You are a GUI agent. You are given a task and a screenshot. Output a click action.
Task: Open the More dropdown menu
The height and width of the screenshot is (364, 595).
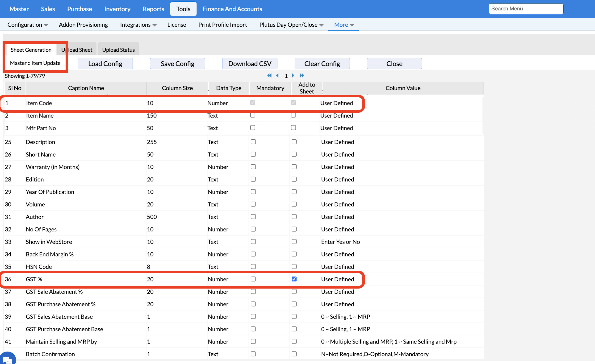pyautogui.click(x=344, y=25)
